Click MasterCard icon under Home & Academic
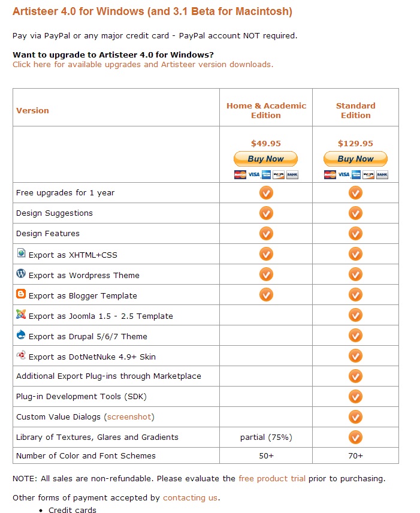 click(240, 174)
